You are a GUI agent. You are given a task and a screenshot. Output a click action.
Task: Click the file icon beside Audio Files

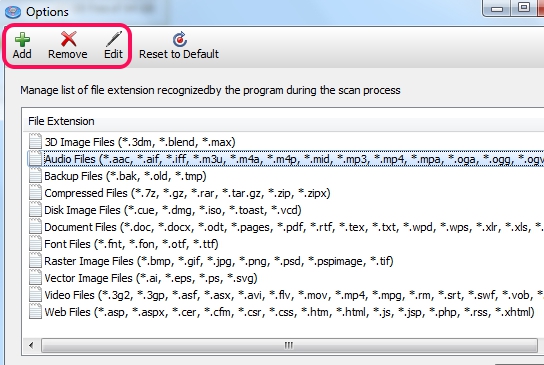[x=35, y=159]
